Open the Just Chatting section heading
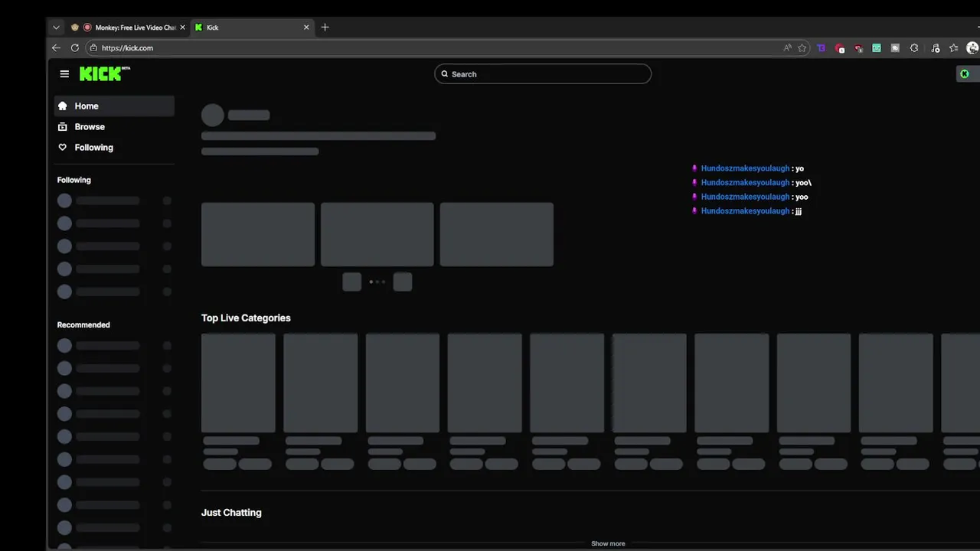Viewport: 980px width, 551px height. [x=231, y=513]
